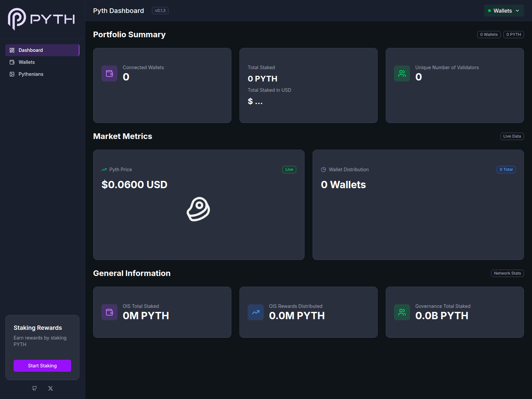
Task: Click the Live Data badge
Action: tap(512, 136)
